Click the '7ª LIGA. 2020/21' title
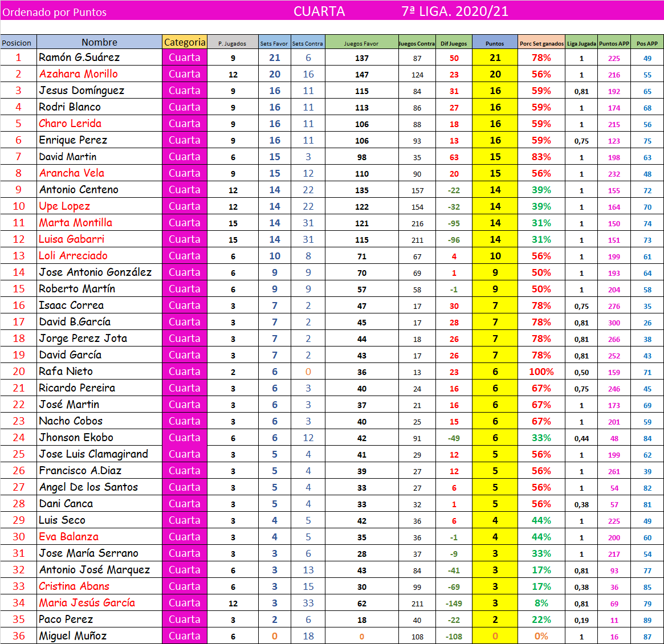This screenshot has width=664, height=644. pyautogui.click(x=455, y=11)
